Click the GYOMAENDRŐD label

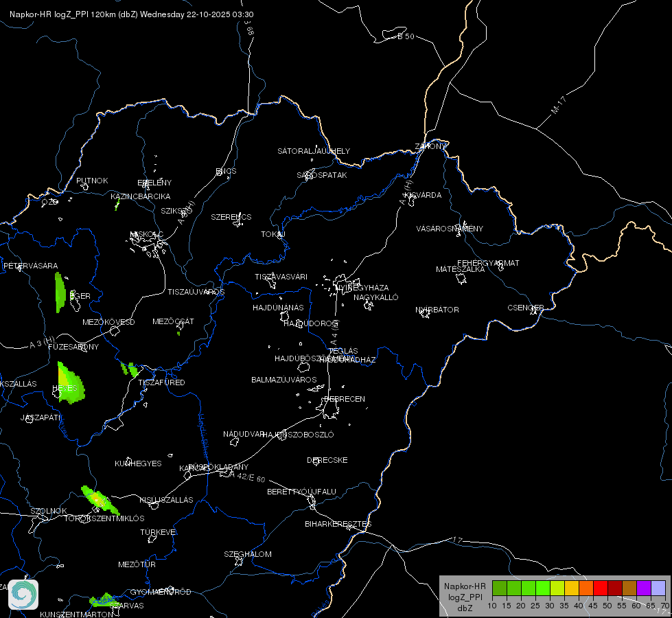(161, 592)
